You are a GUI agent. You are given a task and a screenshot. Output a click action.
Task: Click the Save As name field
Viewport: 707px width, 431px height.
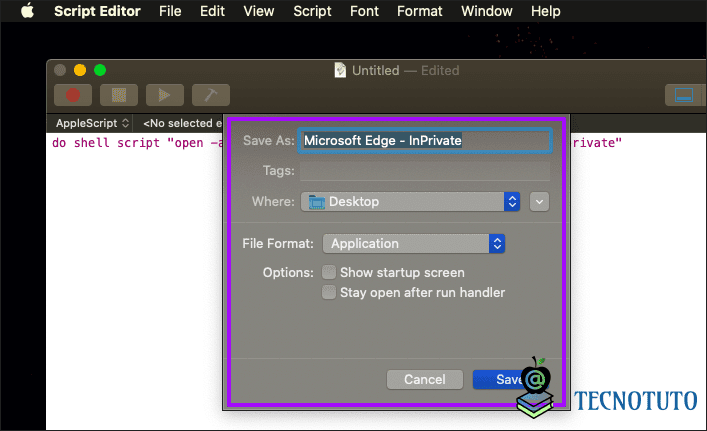click(x=425, y=141)
